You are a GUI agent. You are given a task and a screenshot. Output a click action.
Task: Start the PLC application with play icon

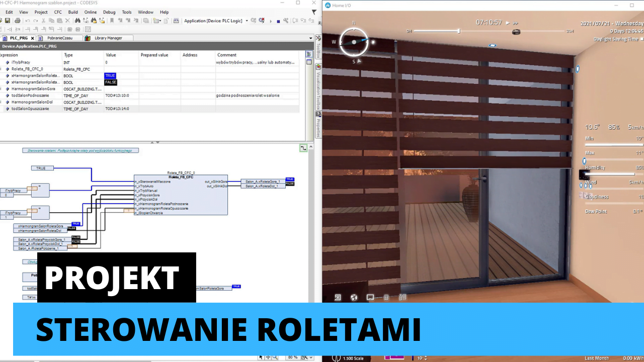pyautogui.click(x=271, y=21)
